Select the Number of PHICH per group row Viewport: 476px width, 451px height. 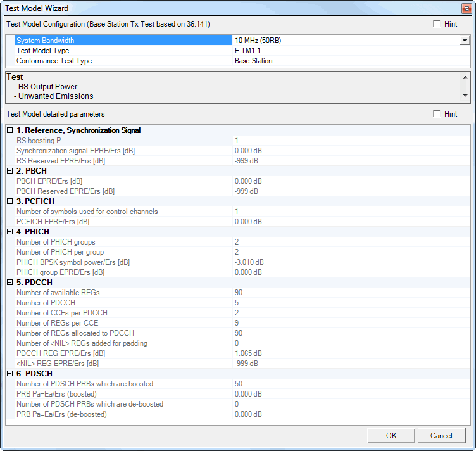[x=242, y=251]
